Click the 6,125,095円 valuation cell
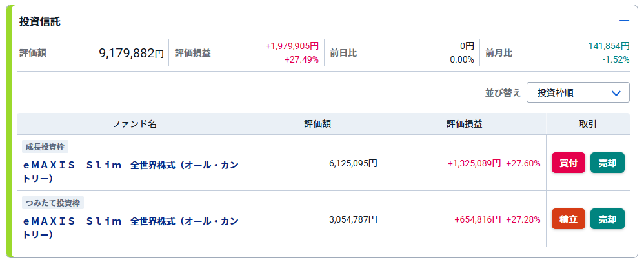The height and width of the screenshot is (262, 644). pos(352,163)
